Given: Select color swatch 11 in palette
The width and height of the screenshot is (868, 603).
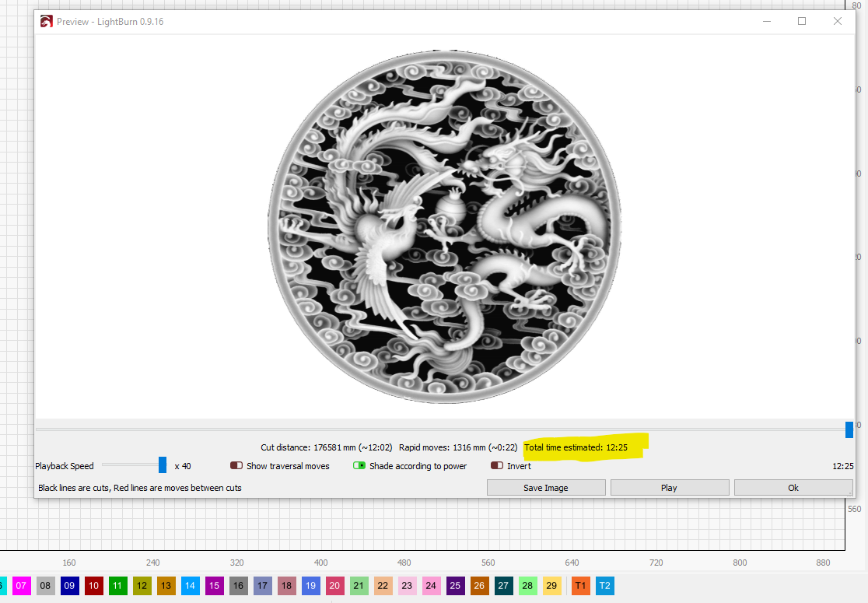Looking at the screenshot, I should [117, 586].
